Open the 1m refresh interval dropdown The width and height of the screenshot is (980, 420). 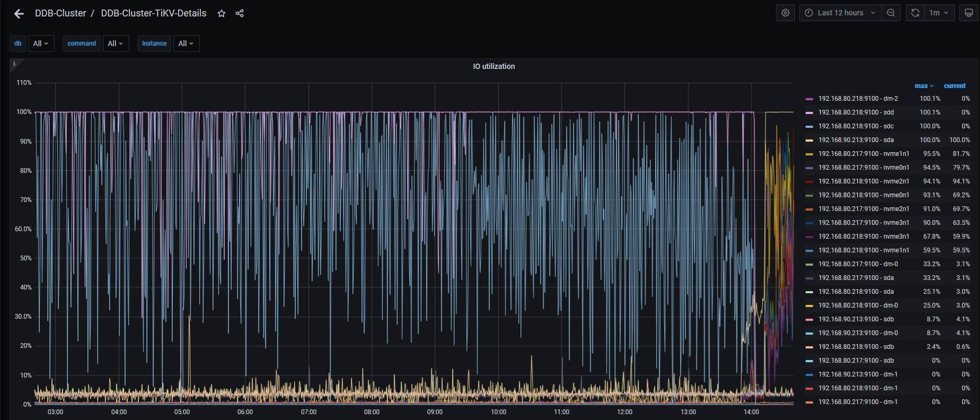(x=939, y=13)
